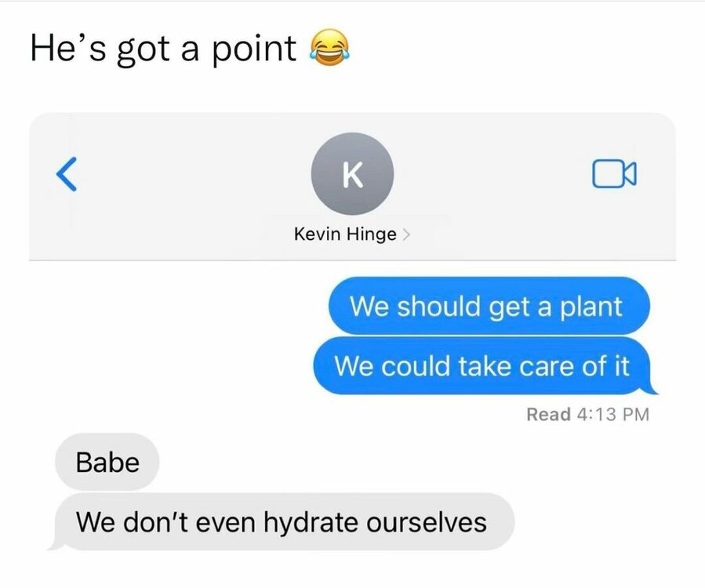Start a FaceTime video call
Viewport: 705px width, 588px height.
click(x=614, y=173)
